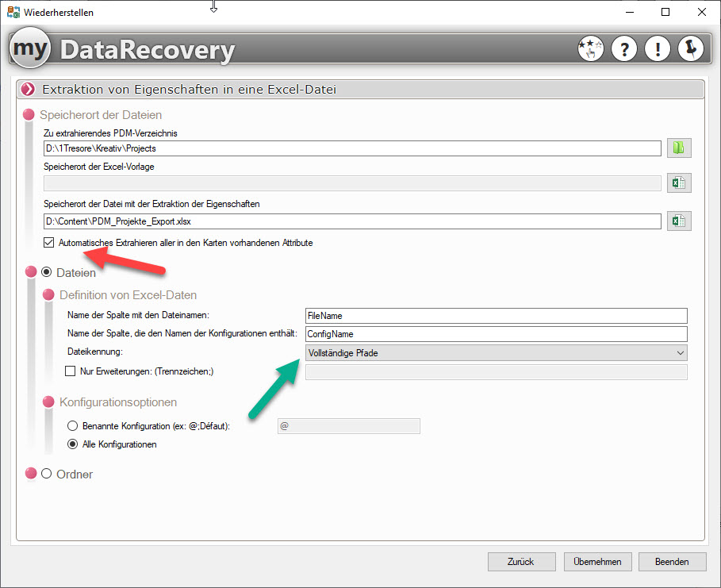Toggle Automatisches Extrahieren aller Attribute checkbox
This screenshot has width=721, height=588.
pyautogui.click(x=48, y=243)
